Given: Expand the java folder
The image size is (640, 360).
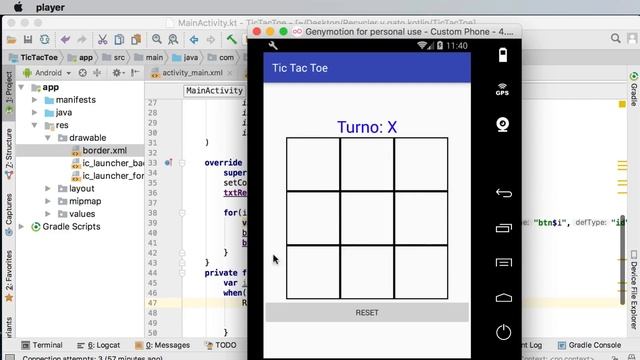Looking at the screenshot, I should coord(35,113).
